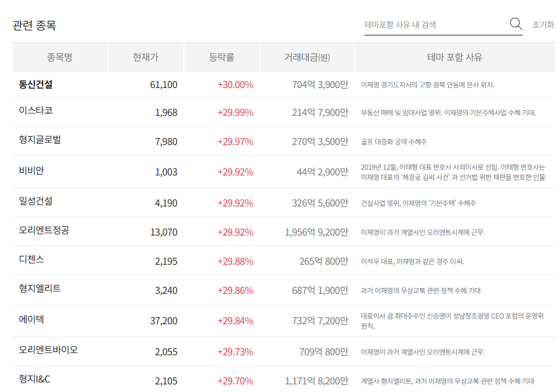Open the 오리엔트정공 stock link
This screenshot has height=392, width=557.
click(44, 230)
